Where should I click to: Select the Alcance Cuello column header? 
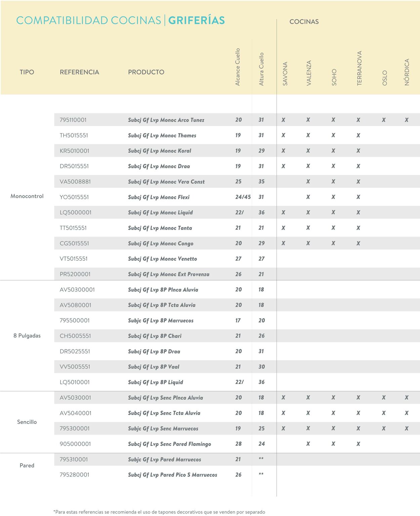click(x=238, y=67)
